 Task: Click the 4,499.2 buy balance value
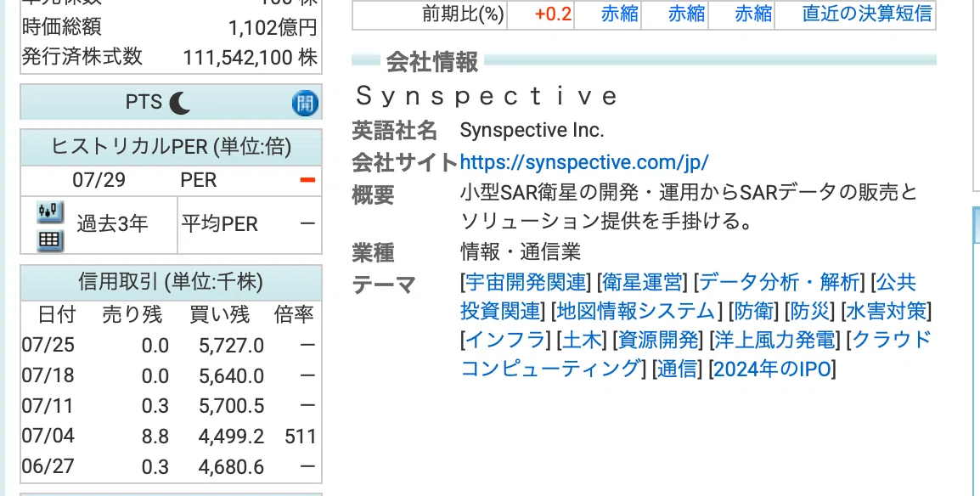231,436
